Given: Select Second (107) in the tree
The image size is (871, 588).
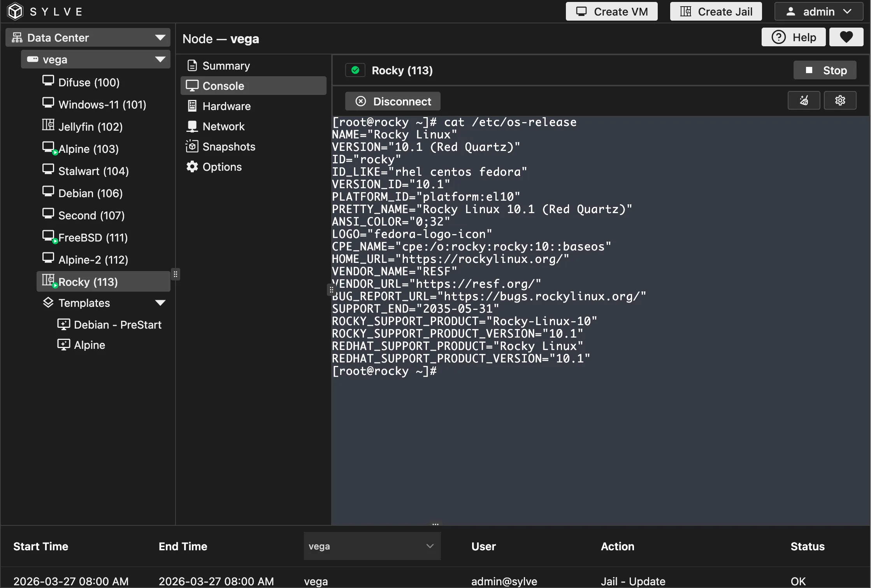Looking at the screenshot, I should pyautogui.click(x=104, y=215).
